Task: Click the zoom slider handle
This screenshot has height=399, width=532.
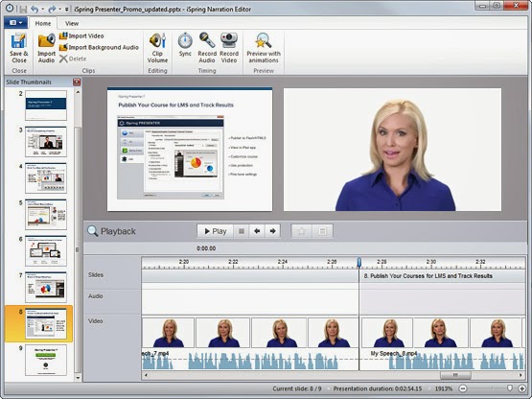Action: (509, 387)
